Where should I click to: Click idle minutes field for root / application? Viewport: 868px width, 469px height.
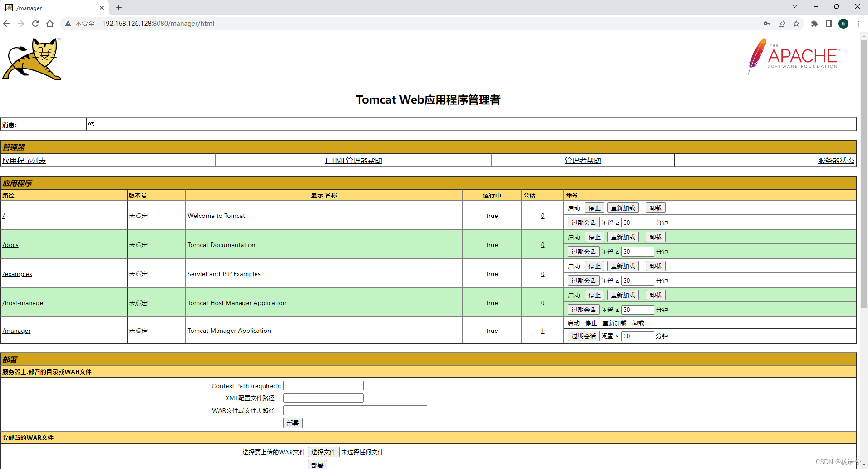pyautogui.click(x=637, y=222)
